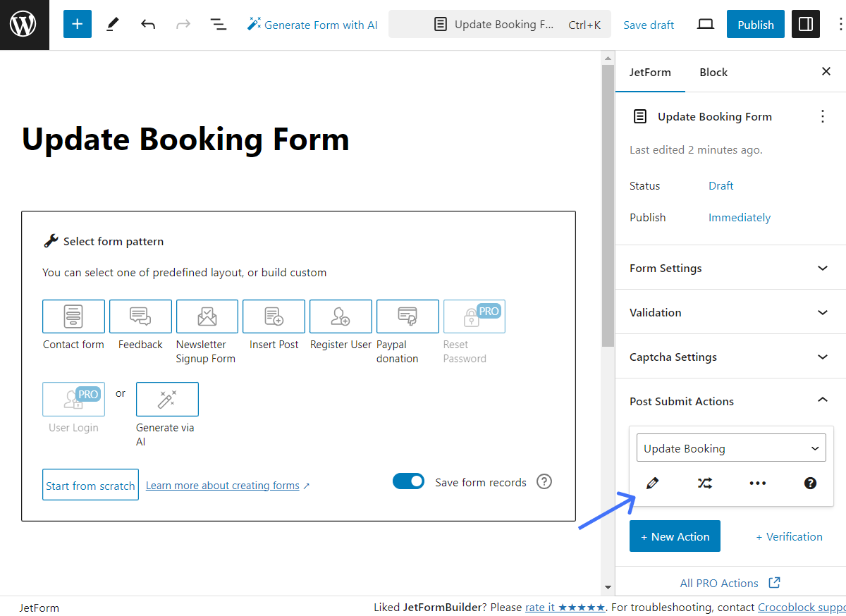Pick the Register User form pattern
This screenshot has width=846, height=616.
click(x=341, y=316)
